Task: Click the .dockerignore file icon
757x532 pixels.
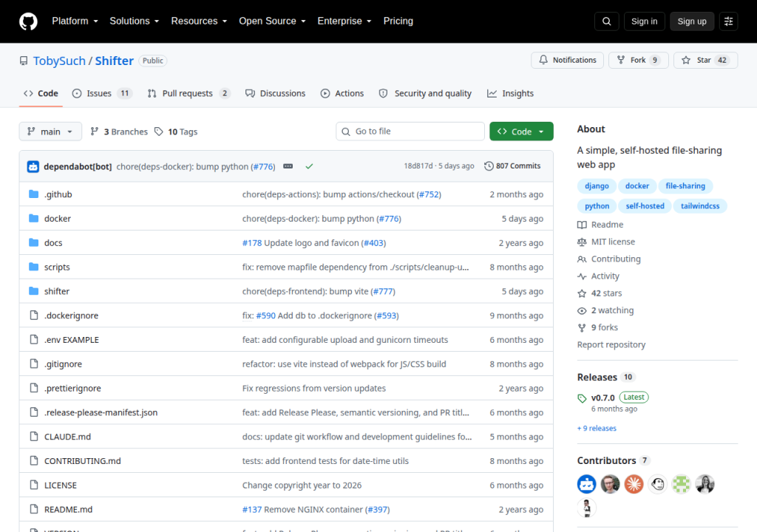Action: click(34, 316)
